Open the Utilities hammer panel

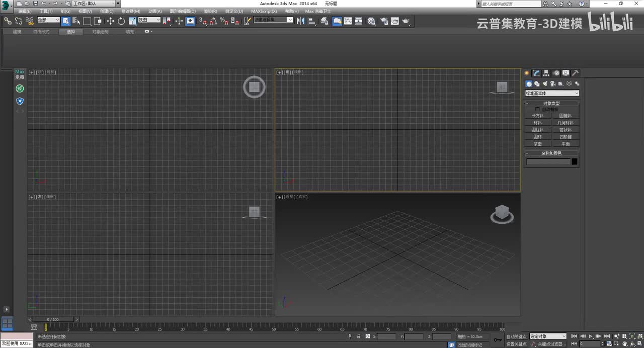[x=576, y=73]
